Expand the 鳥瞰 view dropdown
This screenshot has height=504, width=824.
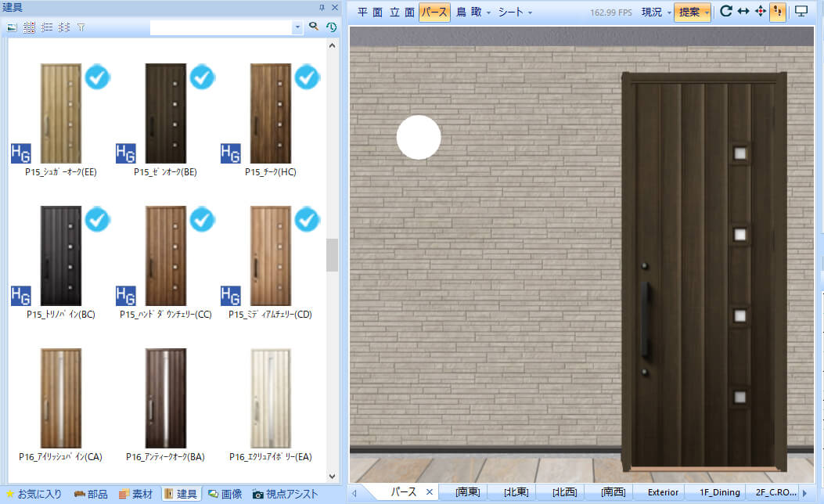point(488,13)
